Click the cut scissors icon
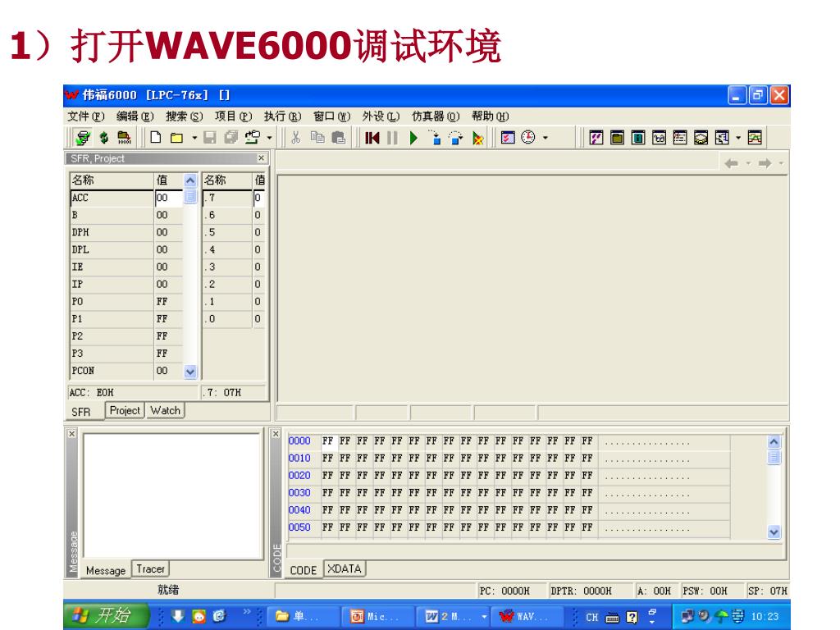 (x=295, y=138)
